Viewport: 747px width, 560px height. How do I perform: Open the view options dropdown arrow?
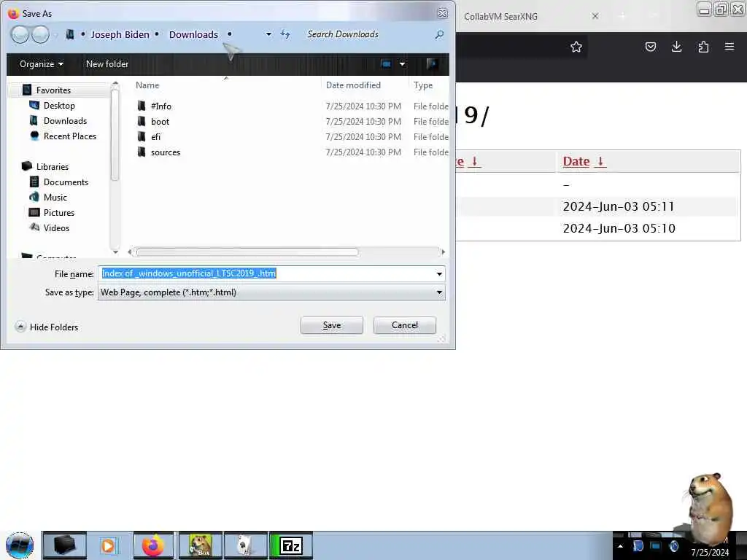[x=402, y=64]
